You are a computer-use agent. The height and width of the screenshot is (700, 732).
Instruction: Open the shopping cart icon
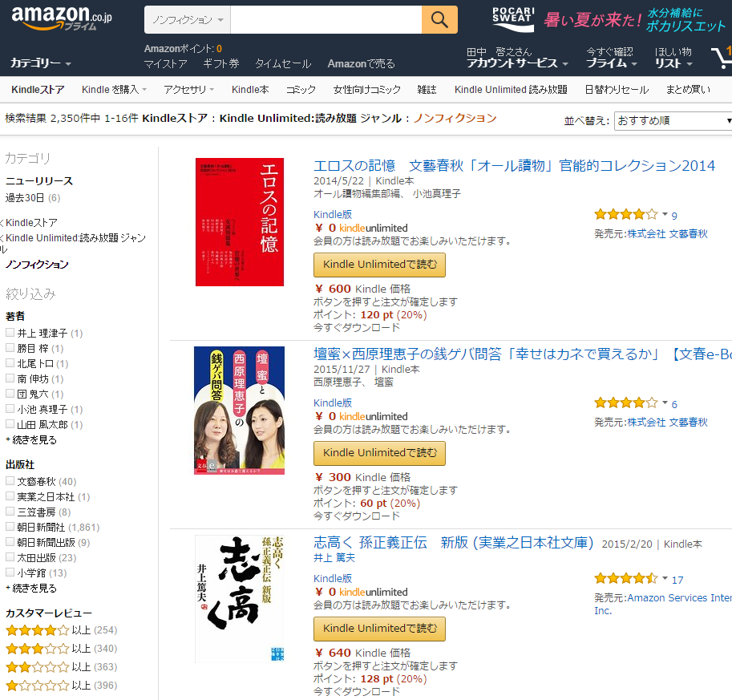(x=722, y=58)
